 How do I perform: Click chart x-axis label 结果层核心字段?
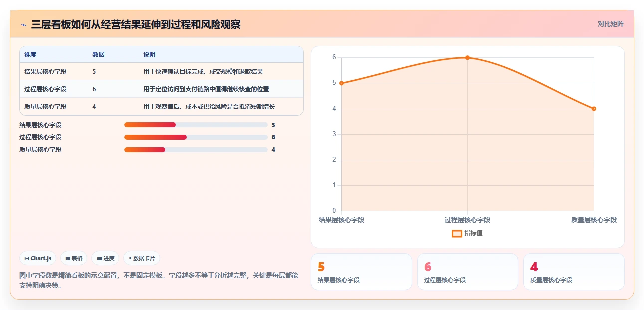pyautogui.click(x=341, y=220)
